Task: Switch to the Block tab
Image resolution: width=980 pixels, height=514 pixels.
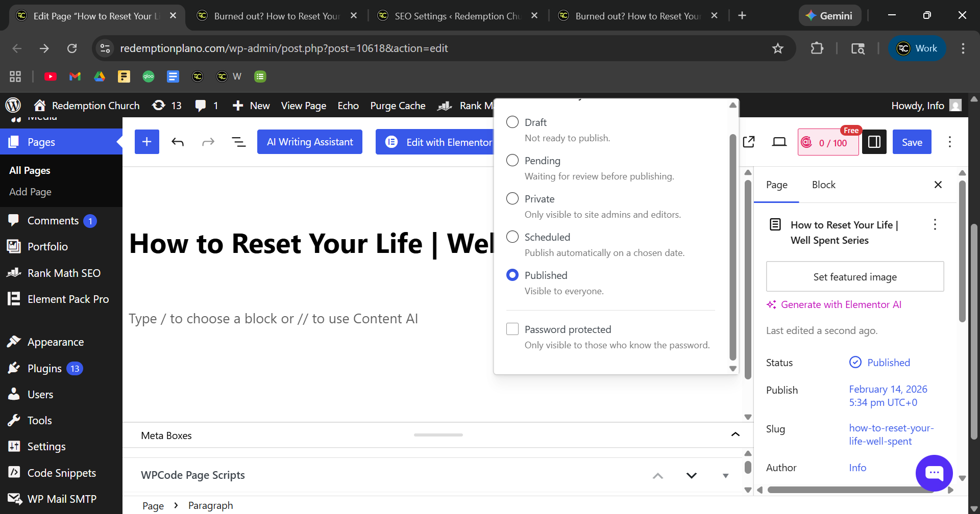Action: coord(823,185)
